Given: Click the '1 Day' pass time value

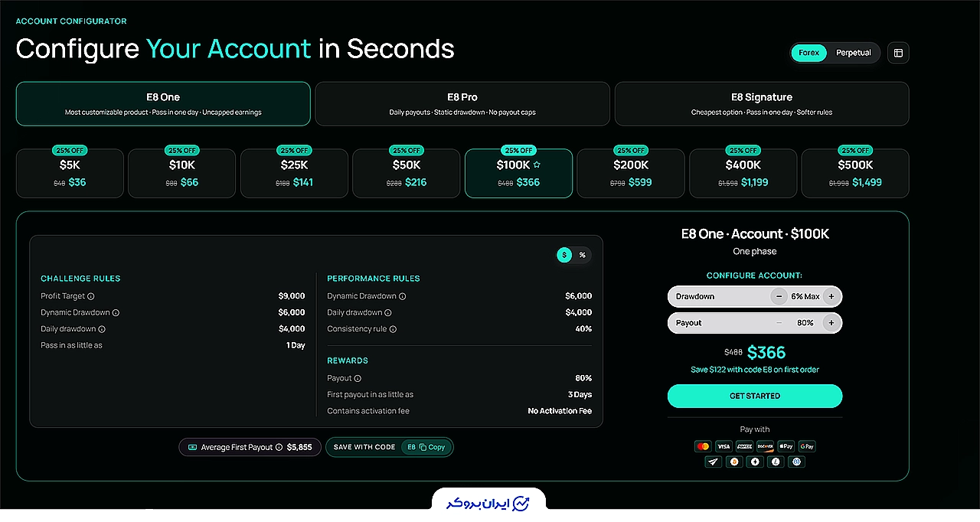Looking at the screenshot, I should (x=296, y=345).
